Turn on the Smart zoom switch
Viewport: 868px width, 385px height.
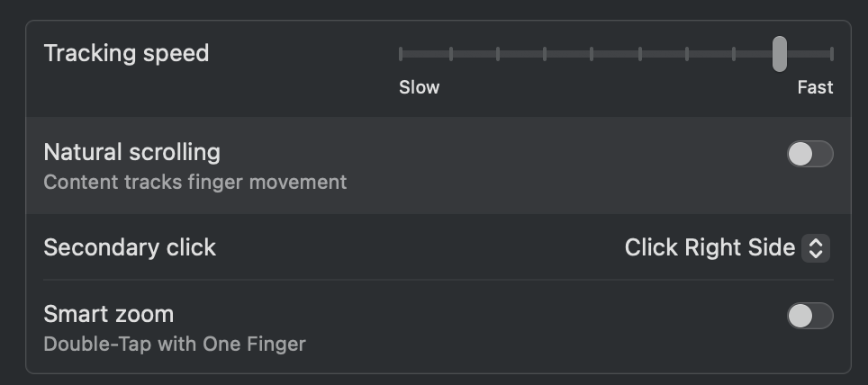pyautogui.click(x=809, y=316)
